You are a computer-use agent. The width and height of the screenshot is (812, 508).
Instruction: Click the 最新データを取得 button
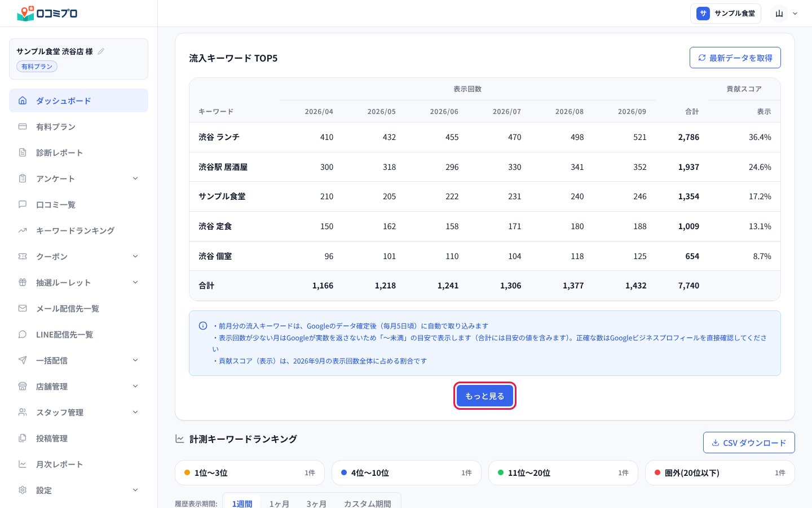(735, 58)
